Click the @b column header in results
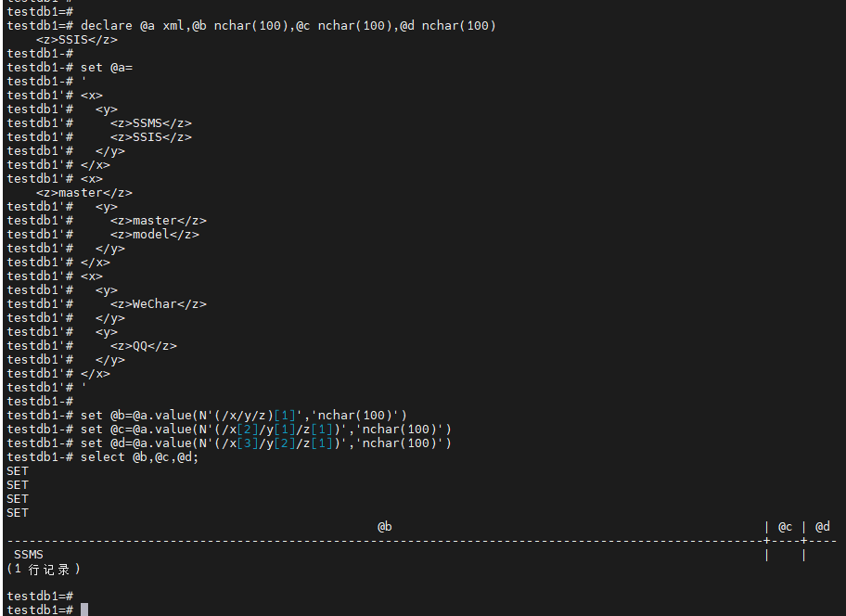This screenshot has height=616, width=846. [x=384, y=527]
